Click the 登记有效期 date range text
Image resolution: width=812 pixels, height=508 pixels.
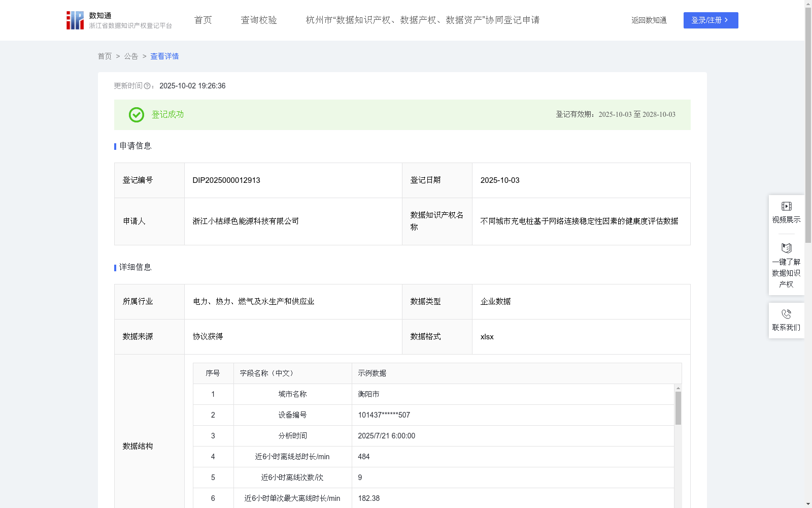(x=616, y=115)
